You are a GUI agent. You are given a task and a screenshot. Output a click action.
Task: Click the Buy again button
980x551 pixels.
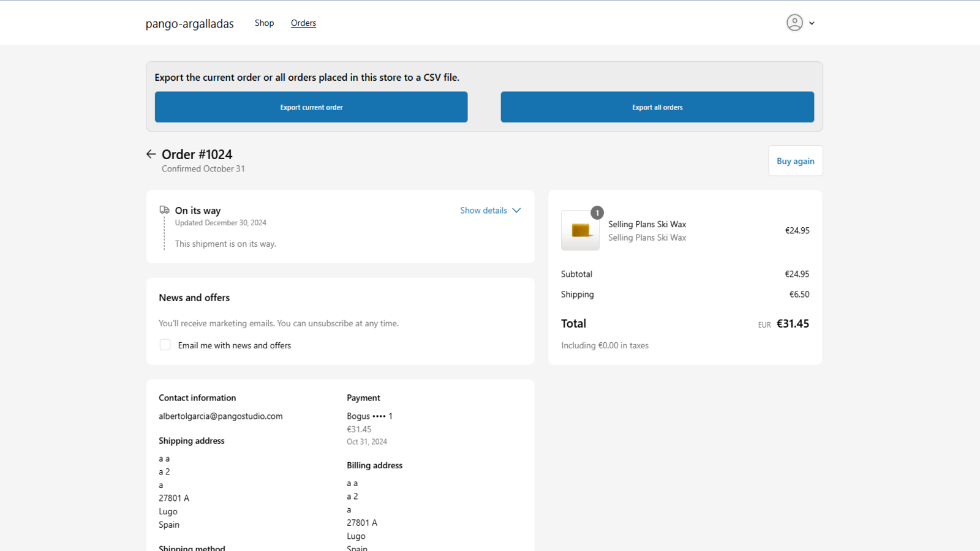click(795, 160)
